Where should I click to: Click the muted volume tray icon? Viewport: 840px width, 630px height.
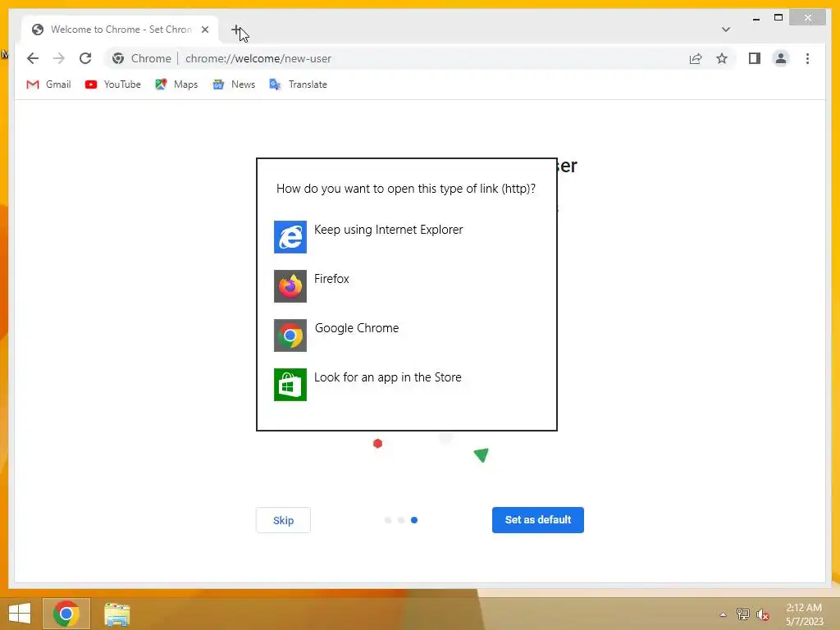point(763,614)
